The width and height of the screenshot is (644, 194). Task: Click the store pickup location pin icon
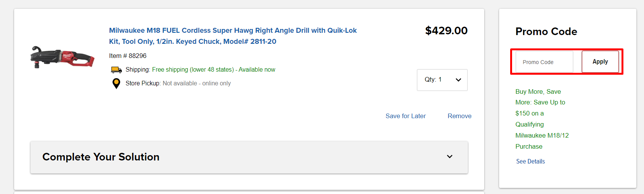(116, 83)
